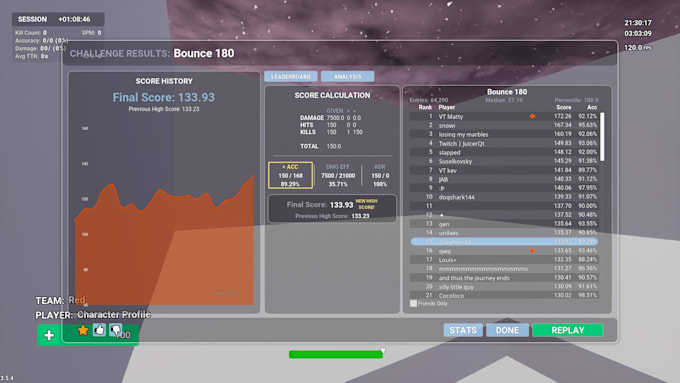Select the ACC score multiplier box

point(291,175)
